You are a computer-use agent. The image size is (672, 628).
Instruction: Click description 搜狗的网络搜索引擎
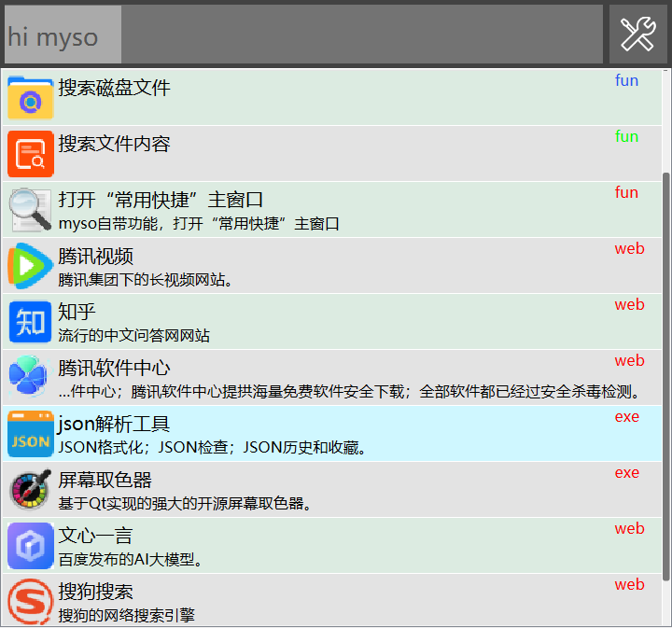[127, 616]
